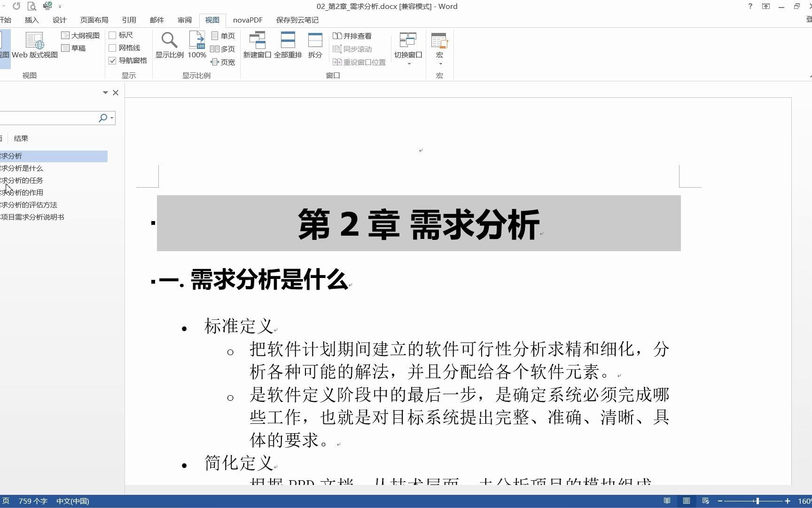The width and height of the screenshot is (812, 508).
Task: Click word count 759 个字 in status bar
Action: 33,501
